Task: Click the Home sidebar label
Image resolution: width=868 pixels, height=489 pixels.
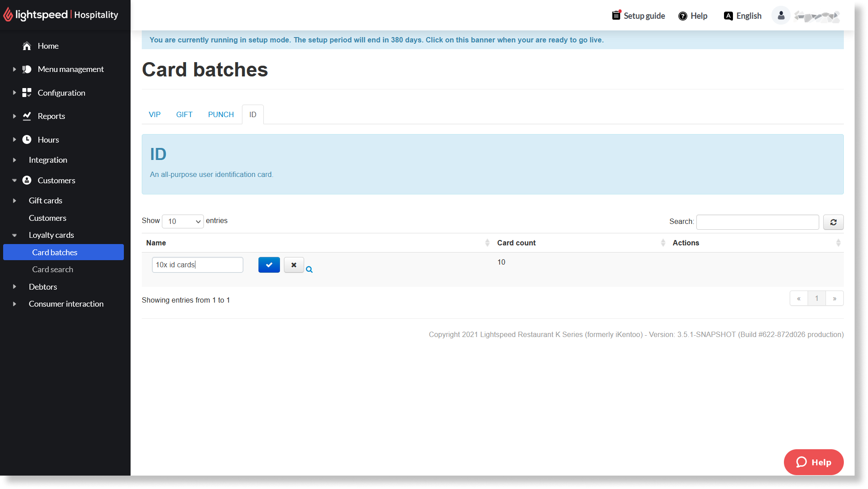Action: pos(48,46)
